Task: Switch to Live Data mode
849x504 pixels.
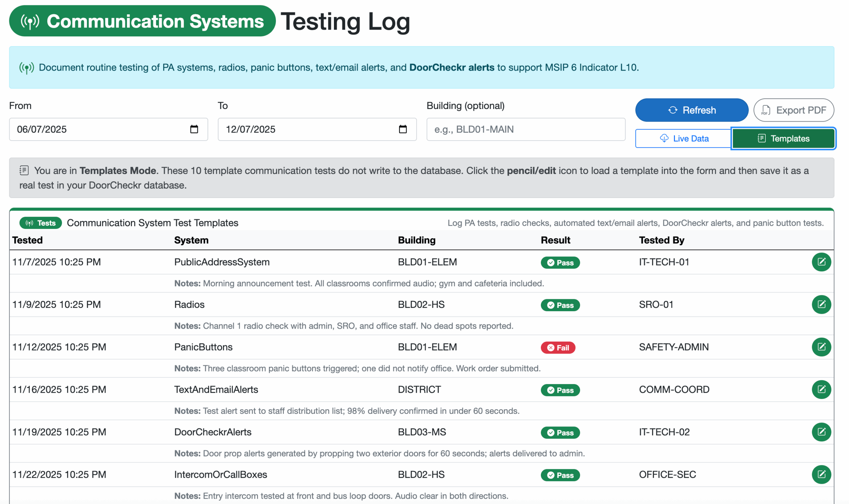Action: pyautogui.click(x=684, y=138)
